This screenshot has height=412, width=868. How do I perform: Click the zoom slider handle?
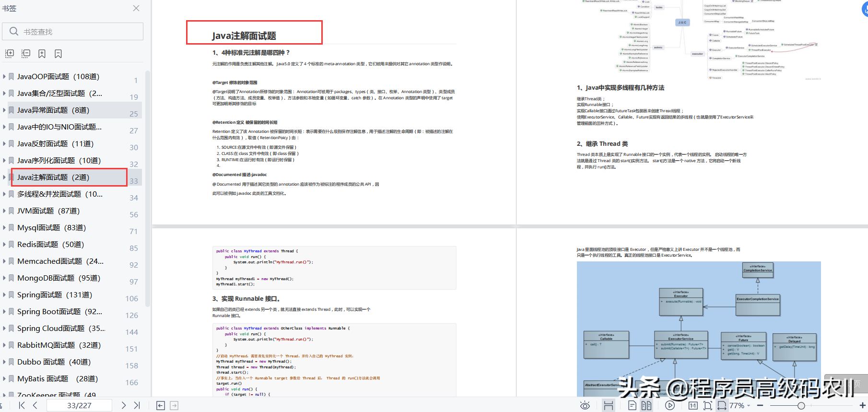pos(801,406)
